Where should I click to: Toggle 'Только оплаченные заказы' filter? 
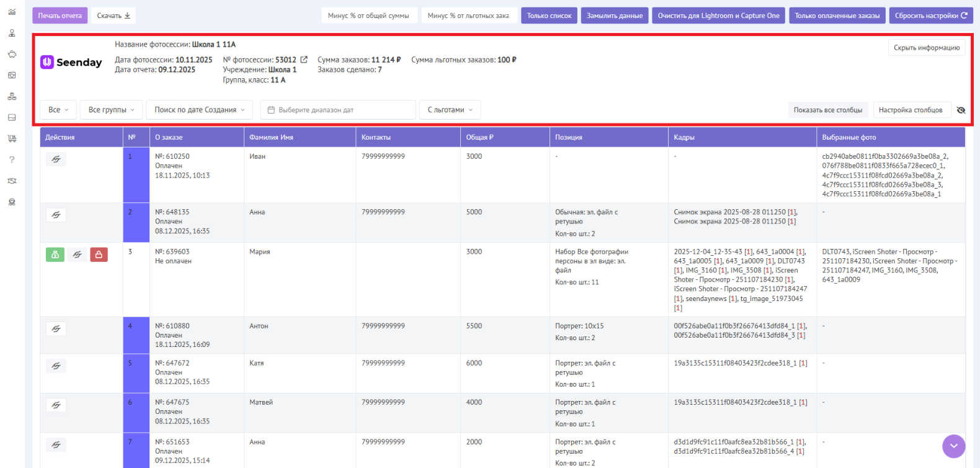tap(837, 16)
